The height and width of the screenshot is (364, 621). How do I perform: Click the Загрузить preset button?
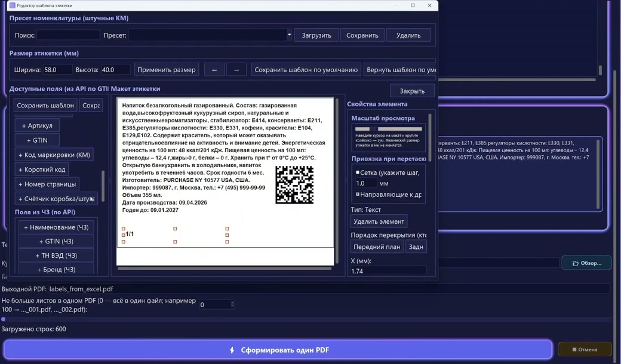316,35
